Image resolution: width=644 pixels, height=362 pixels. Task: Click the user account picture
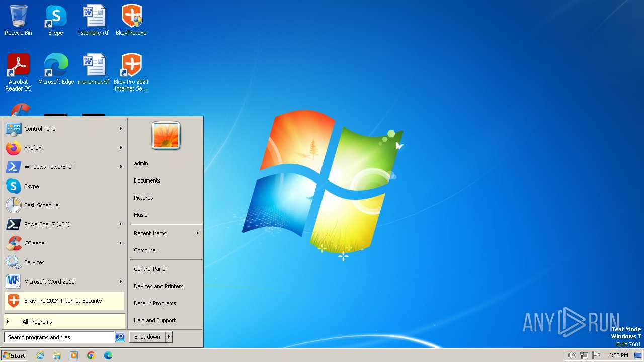pyautogui.click(x=166, y=136)
